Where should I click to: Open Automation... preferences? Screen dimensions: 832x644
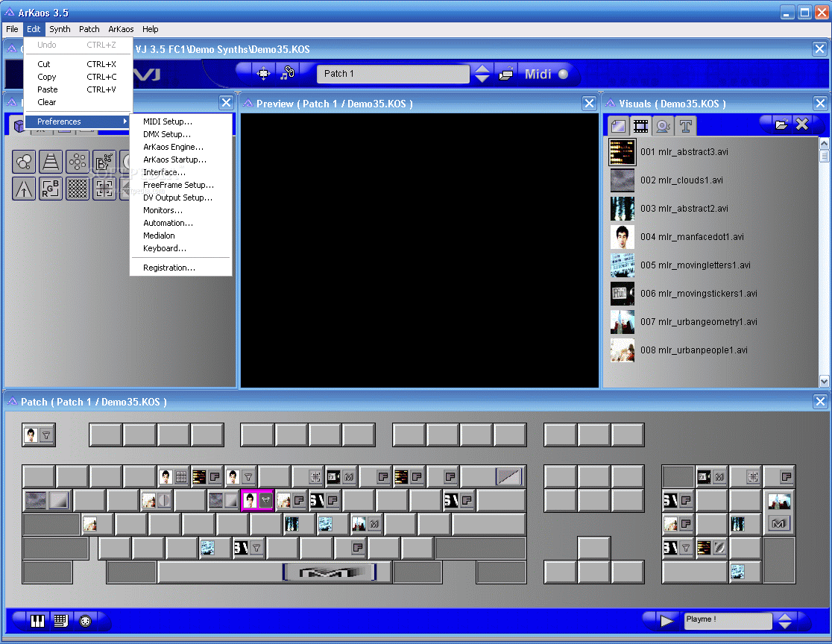tap(181, 224)
